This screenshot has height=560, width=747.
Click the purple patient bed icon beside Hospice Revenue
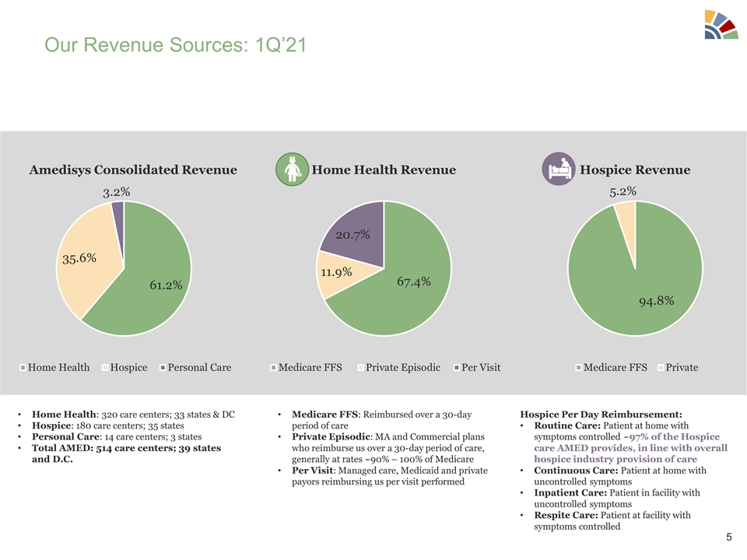(x=559, y=169)
